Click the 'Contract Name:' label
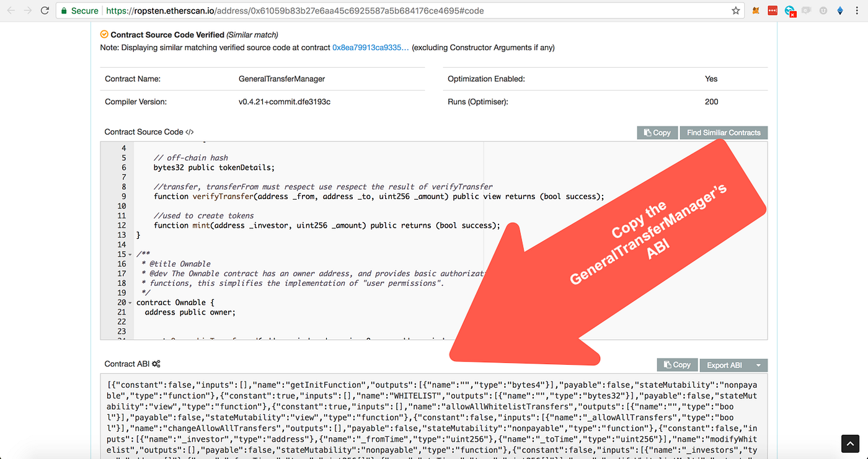This screenshot has height=459, width=868. (133, 79)
